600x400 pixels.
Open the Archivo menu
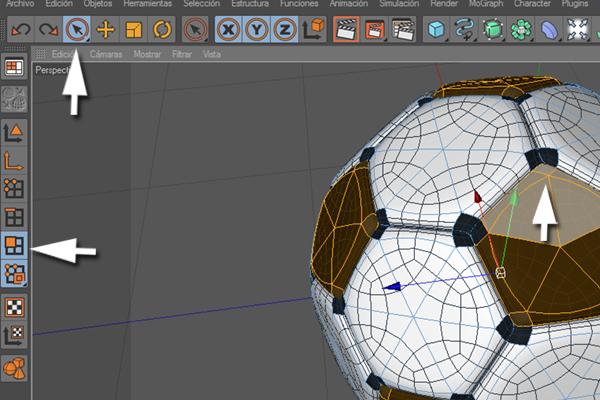click(20, 4)
